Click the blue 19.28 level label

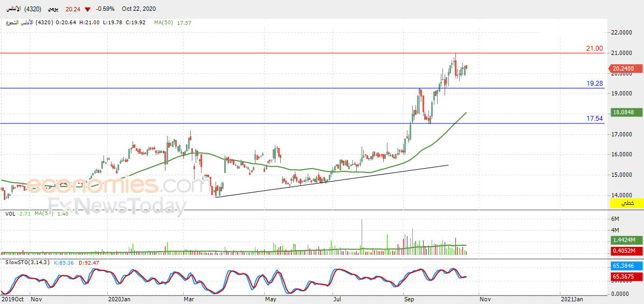coord(594,84)
